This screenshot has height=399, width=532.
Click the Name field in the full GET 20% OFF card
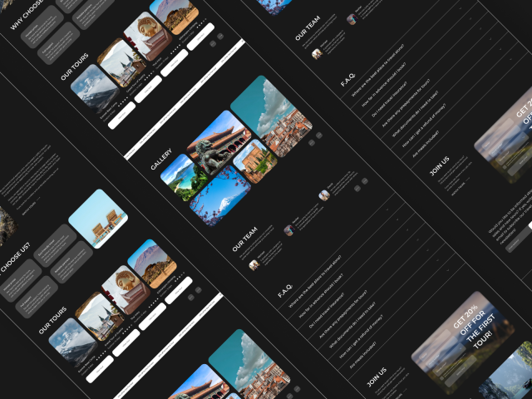coord(436,347)
